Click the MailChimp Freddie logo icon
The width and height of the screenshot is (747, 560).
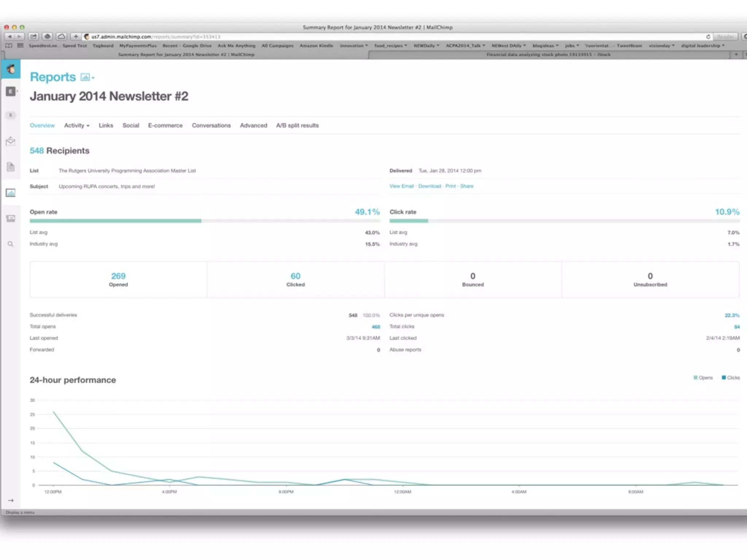click(x=11, y=69)
